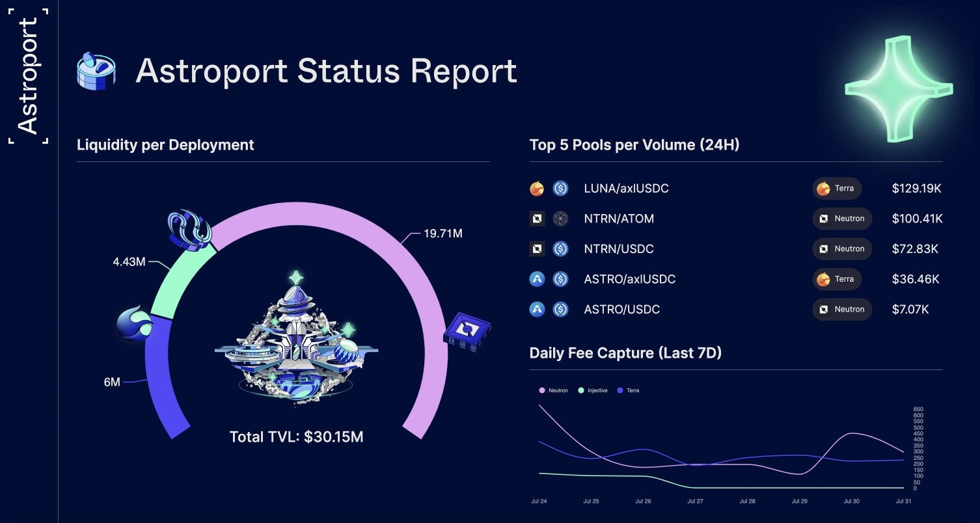Click the vertical Astroport logo
This screenshot has width=980, height=523.
pos(28,76)
